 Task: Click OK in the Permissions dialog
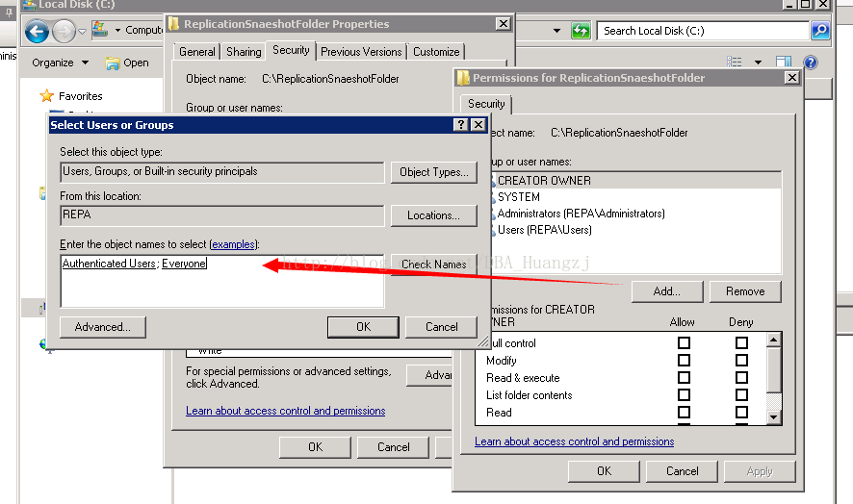coord(604,471)
